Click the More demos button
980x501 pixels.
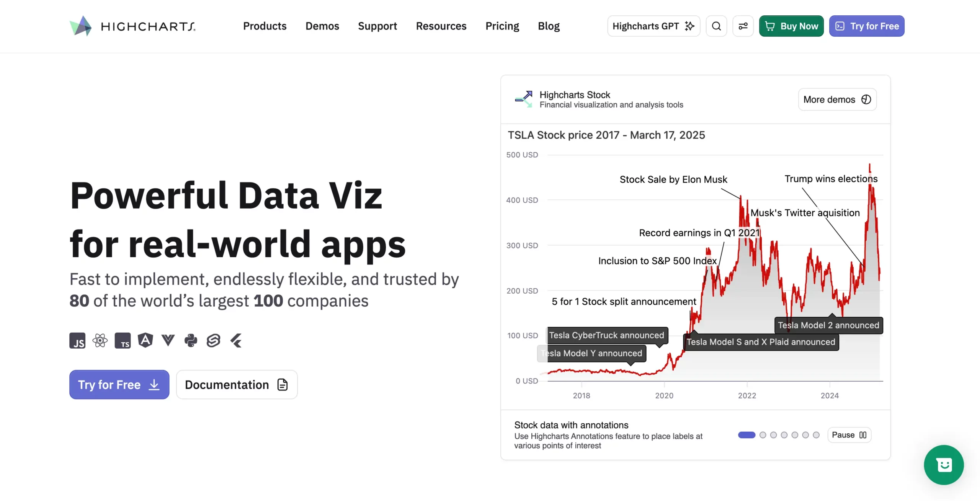(837, 100)
